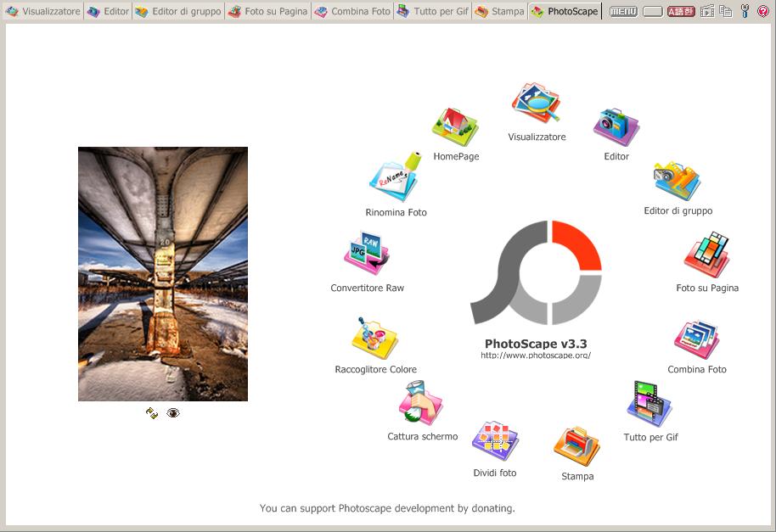The width and height of the screenshot is (776, 532).
Task: Start the Tutto per Gif tool
Action: click(649, 406)
